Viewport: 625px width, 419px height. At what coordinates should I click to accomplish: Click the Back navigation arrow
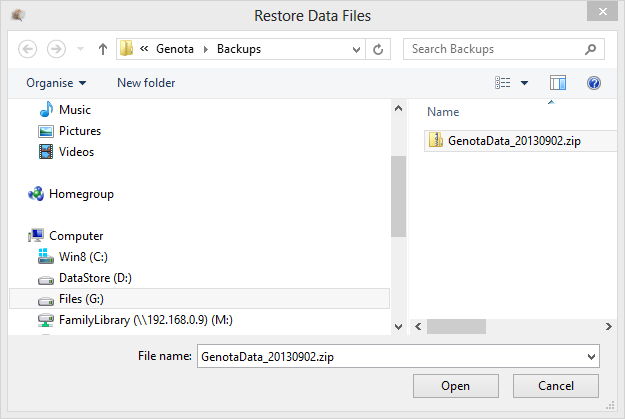pyautogui.click(x=28, y=48)
